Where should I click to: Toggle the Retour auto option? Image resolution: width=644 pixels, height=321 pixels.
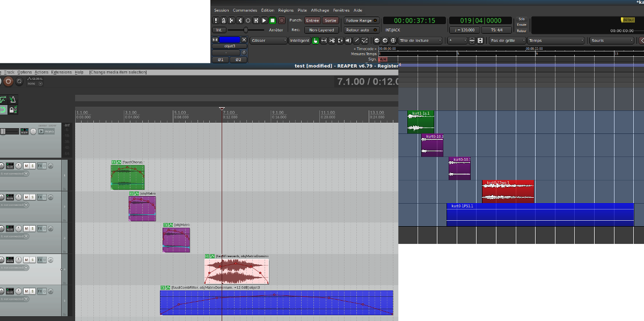362,30
